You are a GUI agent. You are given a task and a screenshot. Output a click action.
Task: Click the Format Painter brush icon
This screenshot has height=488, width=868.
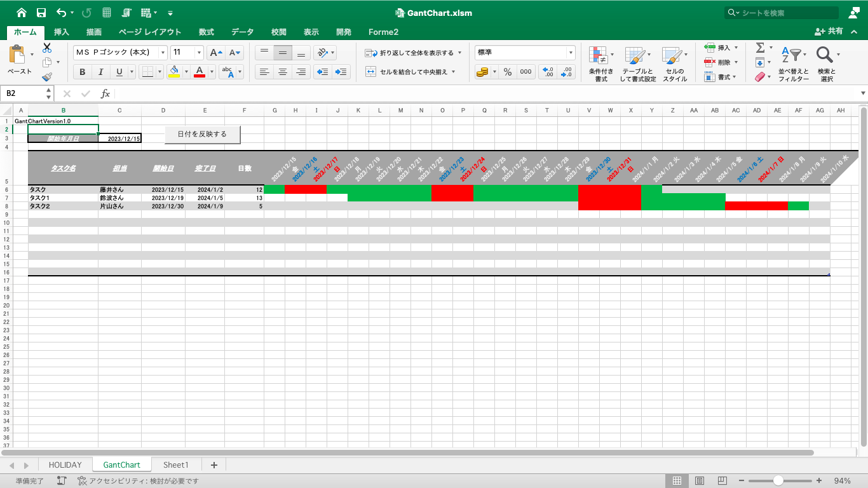(47, 77)
